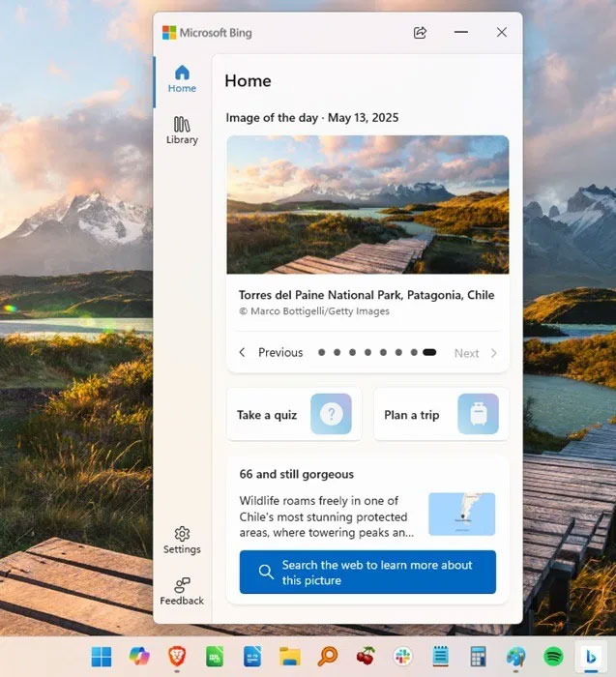Open Brave browser from taskbar

pos(177,657)
